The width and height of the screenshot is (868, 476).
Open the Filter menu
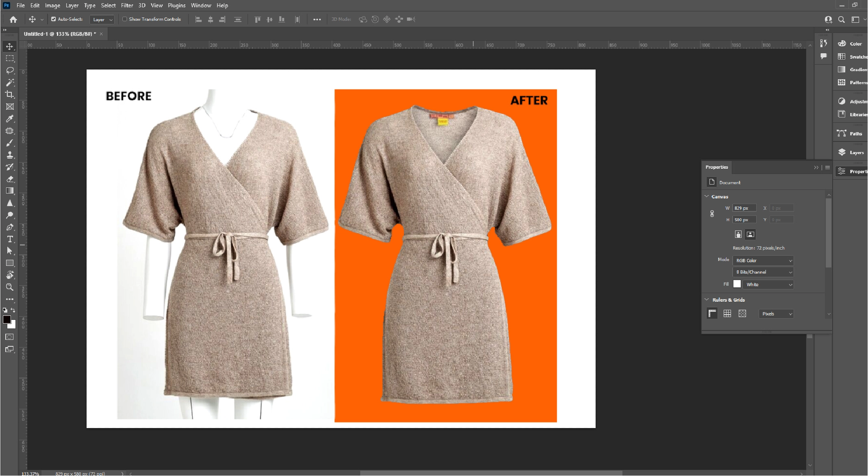[x=126, y=5]
